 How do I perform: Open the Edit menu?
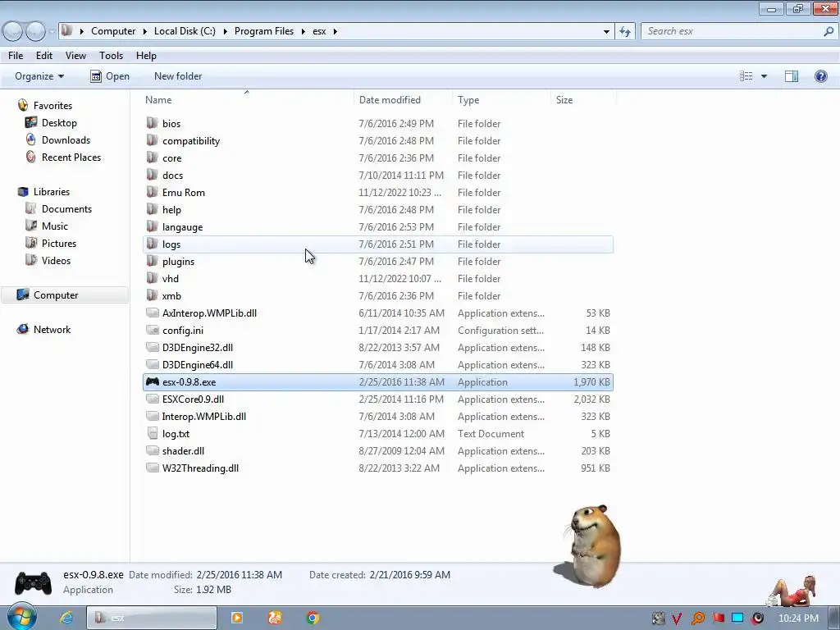[x=44, y=55]
